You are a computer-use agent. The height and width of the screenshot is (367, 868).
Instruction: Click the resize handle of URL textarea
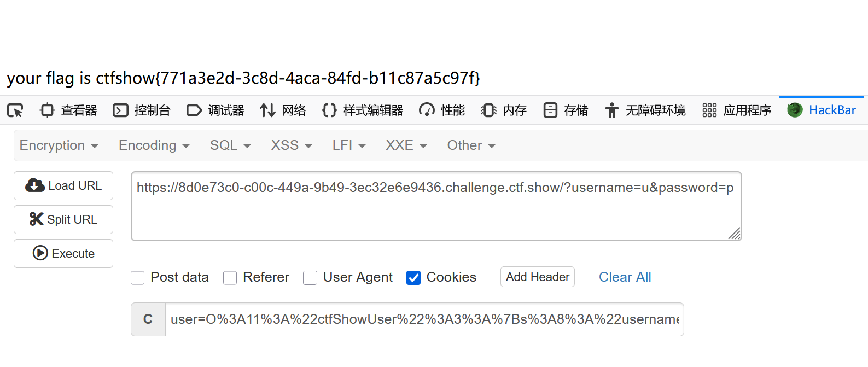click(x=735, y=234)
